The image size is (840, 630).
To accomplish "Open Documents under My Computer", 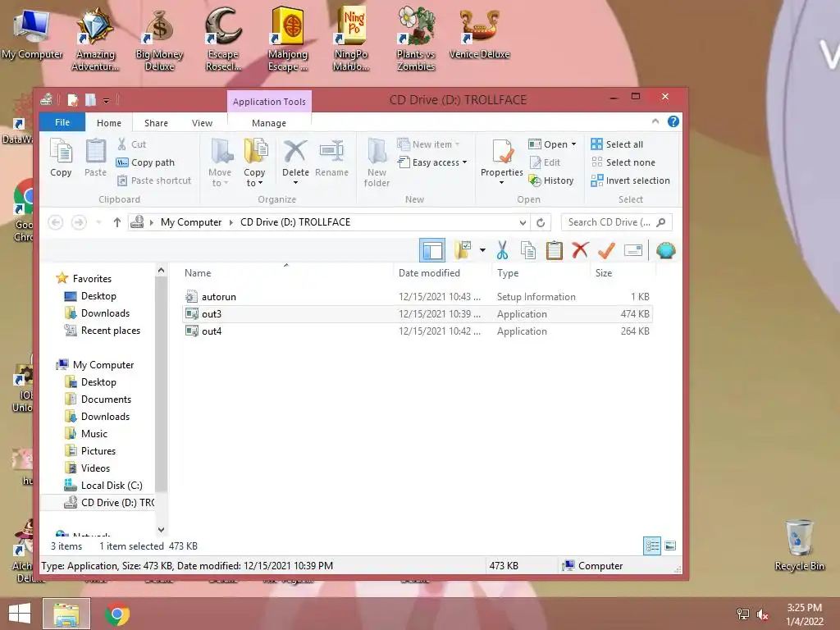I will pyautogui.click(x=106, y=399).
